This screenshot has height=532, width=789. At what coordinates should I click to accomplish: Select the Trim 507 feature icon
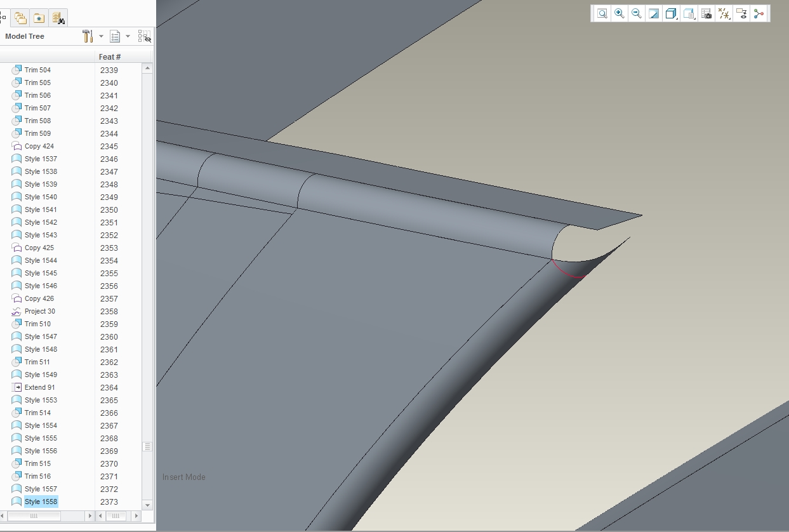(x=17, y=108)
